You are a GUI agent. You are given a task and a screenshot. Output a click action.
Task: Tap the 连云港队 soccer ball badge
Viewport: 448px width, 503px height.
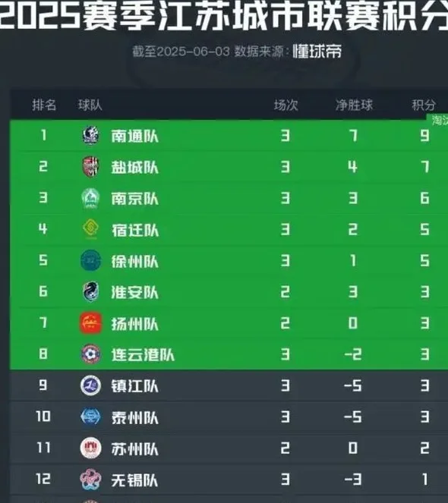[x=90, y=354]
